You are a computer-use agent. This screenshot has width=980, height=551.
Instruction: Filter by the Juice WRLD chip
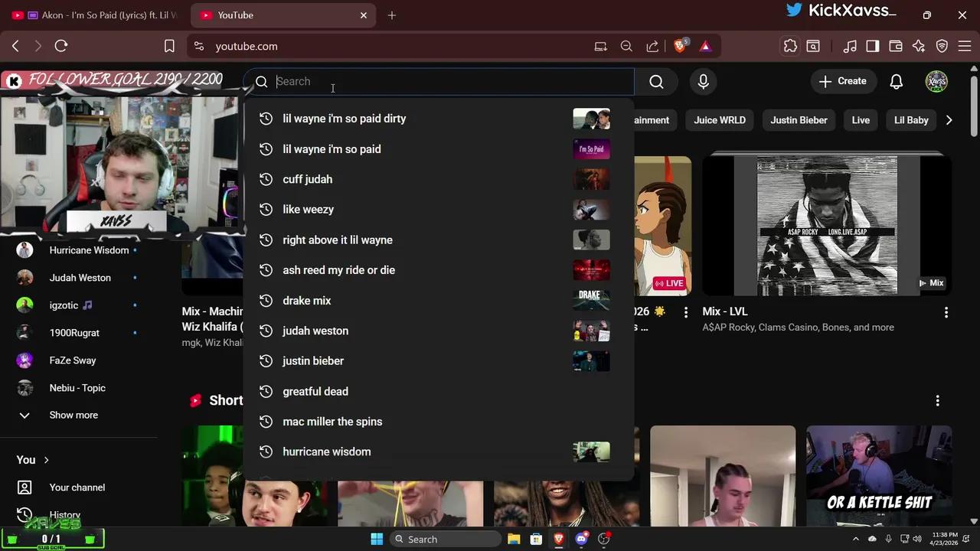pyautogui.click(x=720, y=120)
